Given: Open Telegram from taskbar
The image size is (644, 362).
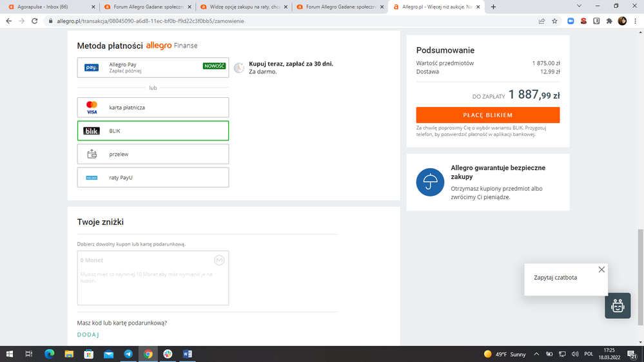Looking at the screenshot, I should coord(128,354).
